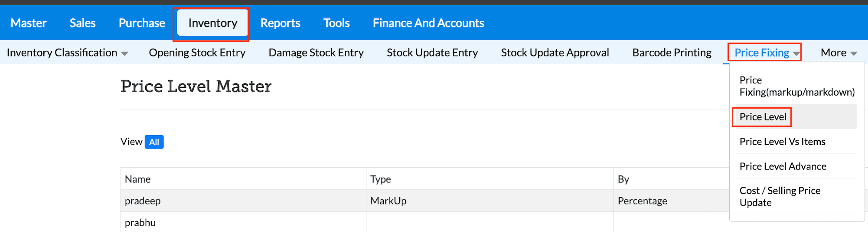Choose Price Fixing(markup/markdown) option
868x232 pixels.
tap(796, 86)
